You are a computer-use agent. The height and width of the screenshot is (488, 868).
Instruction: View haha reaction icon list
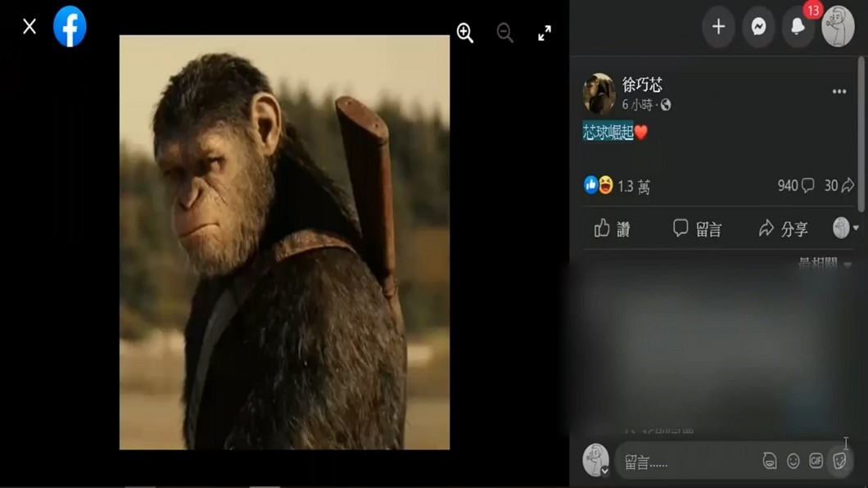click(x=606, y=185)
